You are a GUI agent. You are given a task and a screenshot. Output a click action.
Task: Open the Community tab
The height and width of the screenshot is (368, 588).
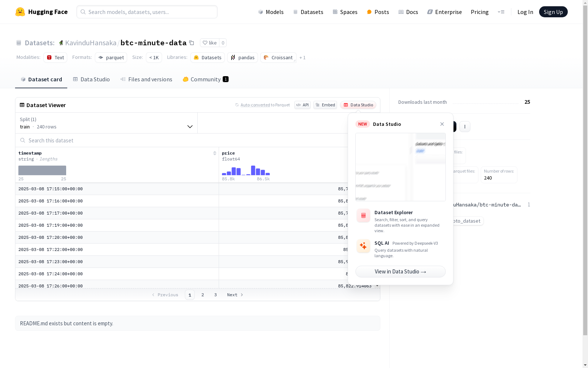pos(205,79)
